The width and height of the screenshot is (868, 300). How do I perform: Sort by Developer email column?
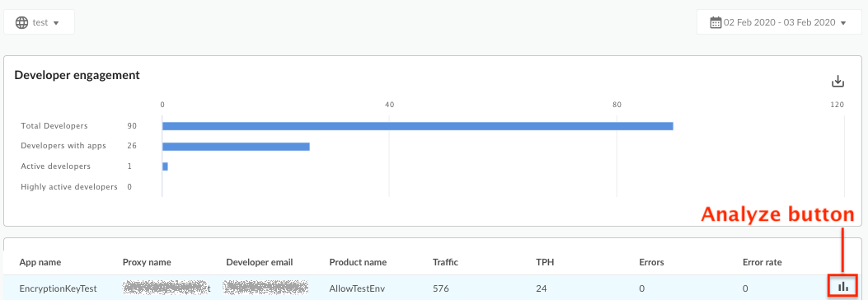click(x=260, y=262)
